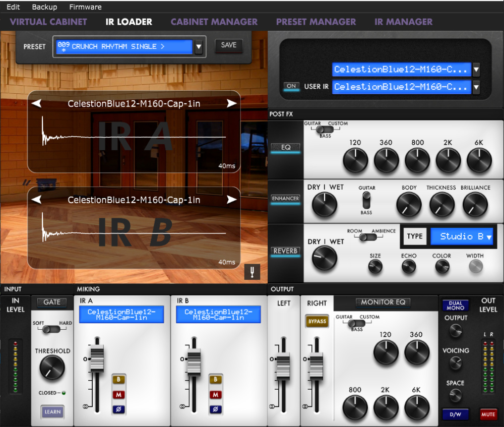Open the Firmware menu

(x=85, y=7)
